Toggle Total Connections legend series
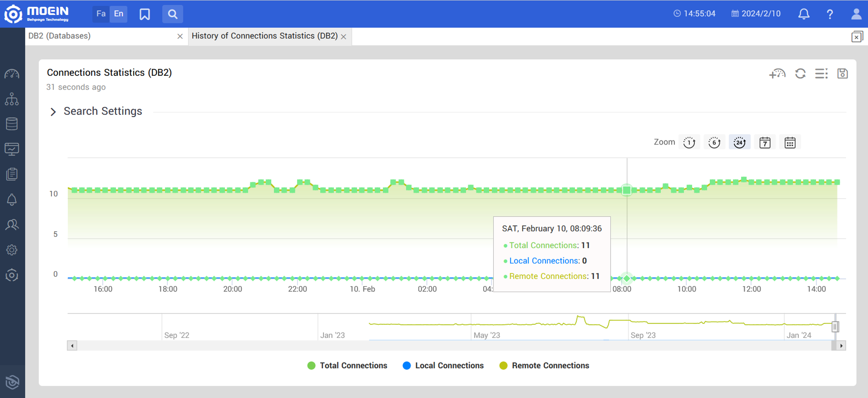The height and width of the screenshot is (398, 868). [x=347, y=365]
